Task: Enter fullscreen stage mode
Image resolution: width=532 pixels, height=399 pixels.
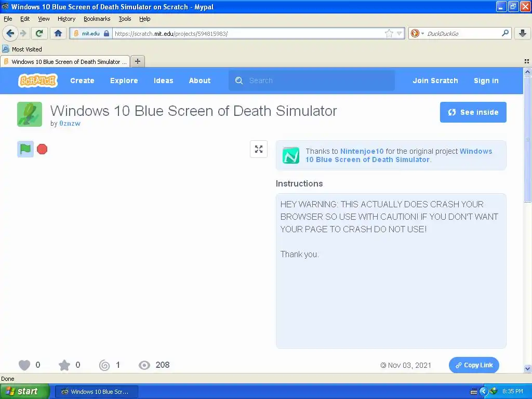Action: (259, 149)
